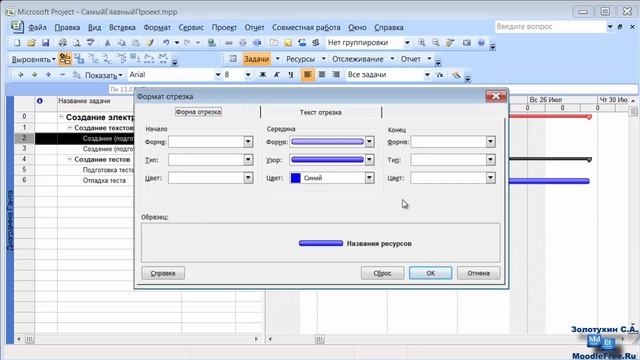This screenshot has height=360, width=640.
Task: Close the Формат отрезка dialog
Action: point(496,96)
